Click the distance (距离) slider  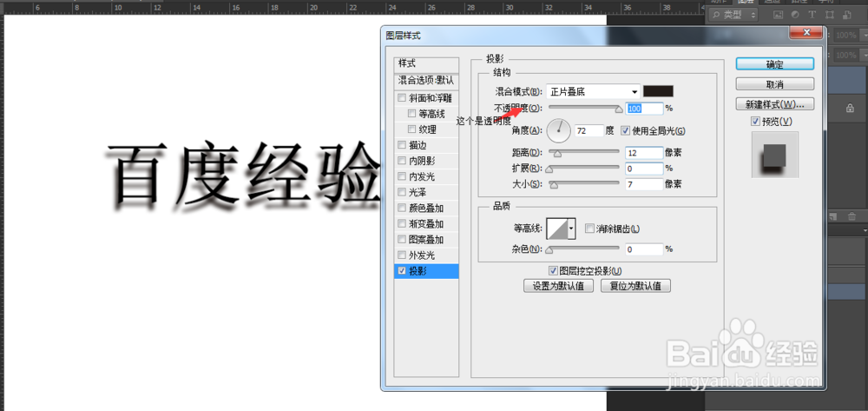pos(584,152)
